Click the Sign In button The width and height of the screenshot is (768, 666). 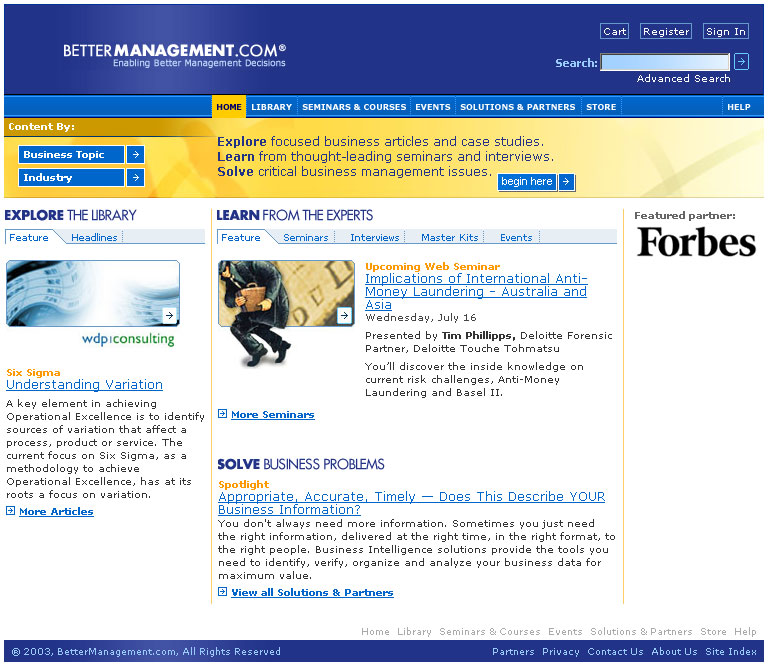[726, 31]
